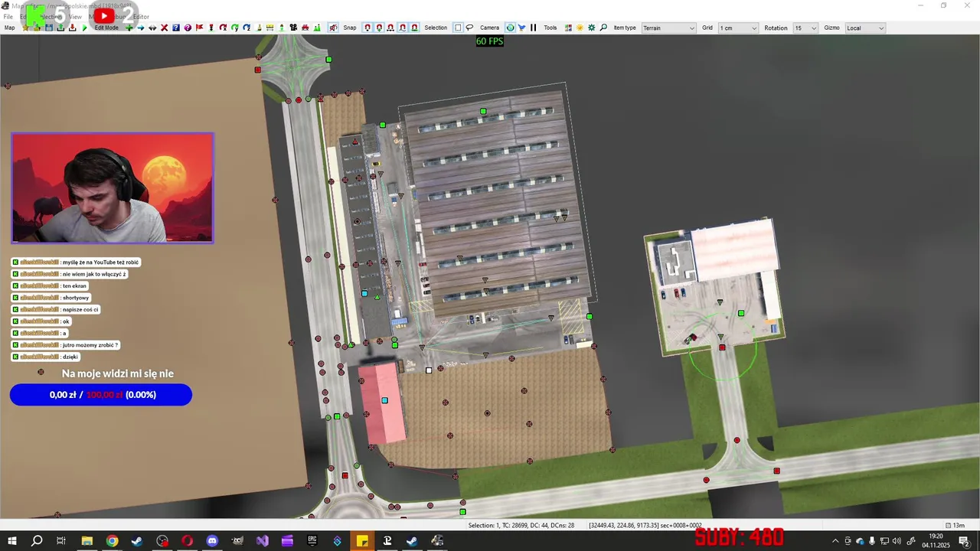This screenshot has width=980, height=551.
Task: Toggle the muted speaker sound icon
Action: pos(333,28)
